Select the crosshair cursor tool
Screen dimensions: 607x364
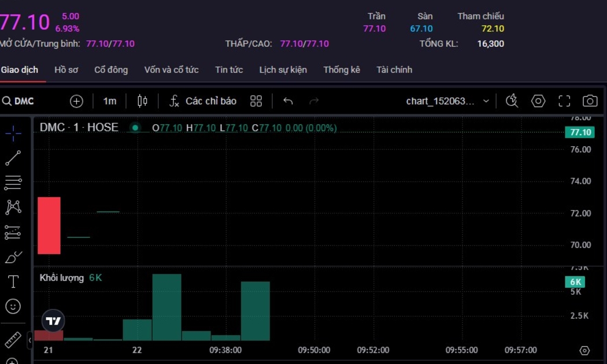(13, 133)
